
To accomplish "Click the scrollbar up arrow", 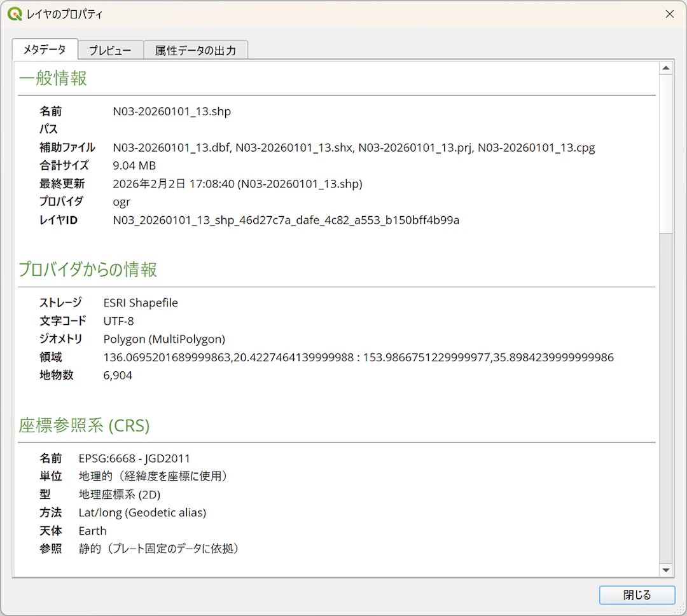I will click(666, 68).
